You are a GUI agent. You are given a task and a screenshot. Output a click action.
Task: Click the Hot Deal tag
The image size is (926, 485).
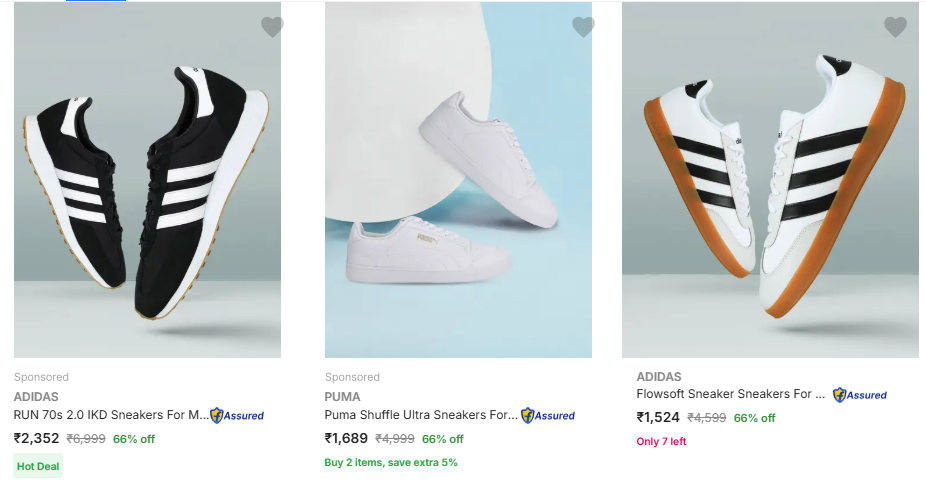(x=38, y=465)
